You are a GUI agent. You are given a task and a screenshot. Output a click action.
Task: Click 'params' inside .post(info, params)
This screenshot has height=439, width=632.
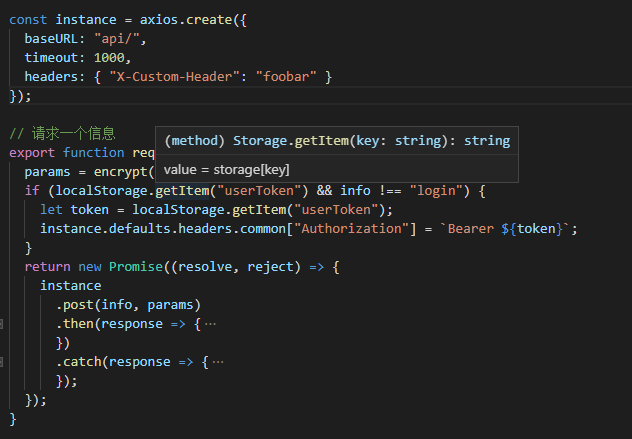[x=170, y=305]
